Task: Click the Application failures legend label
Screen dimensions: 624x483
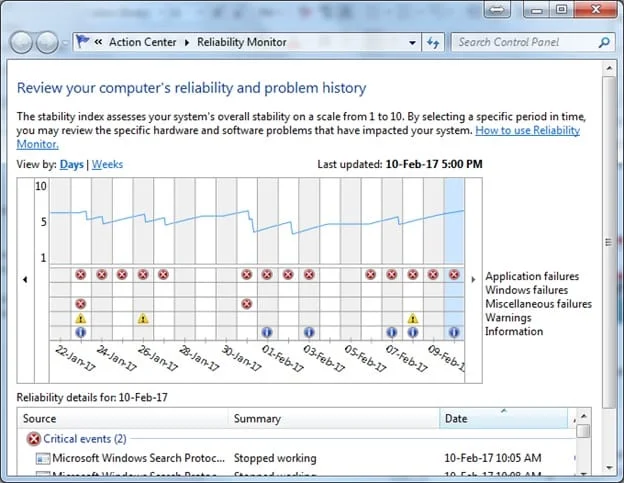Action: 532,277
